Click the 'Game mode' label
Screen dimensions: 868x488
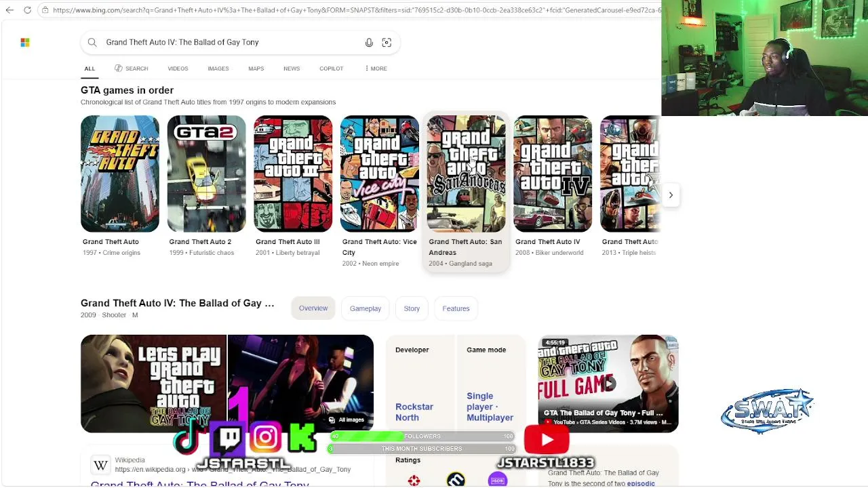click(x=486, y=350)
